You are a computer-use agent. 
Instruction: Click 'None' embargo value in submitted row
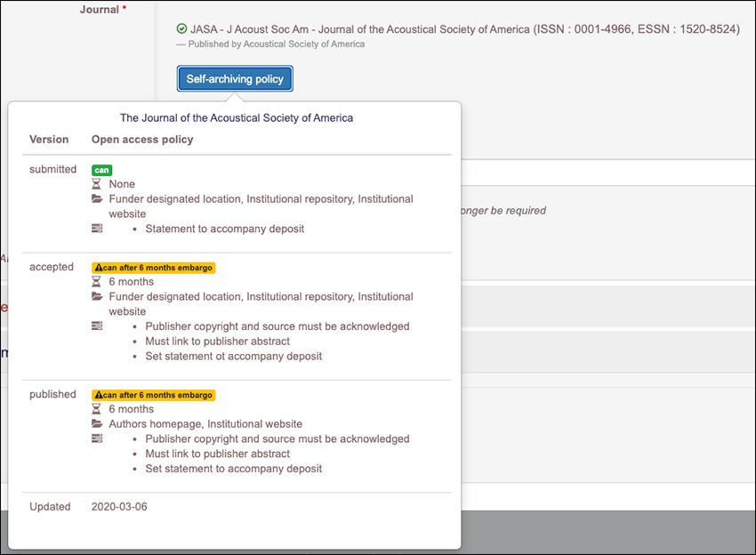(122, 184)
